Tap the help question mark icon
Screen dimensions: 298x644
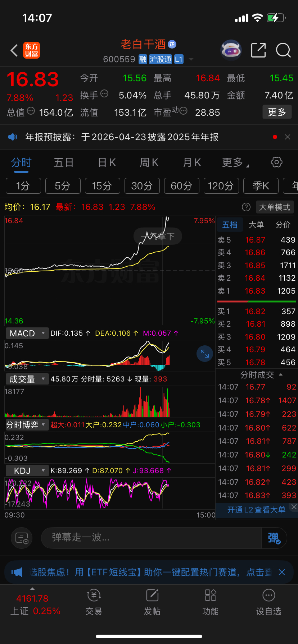point(246,207)
